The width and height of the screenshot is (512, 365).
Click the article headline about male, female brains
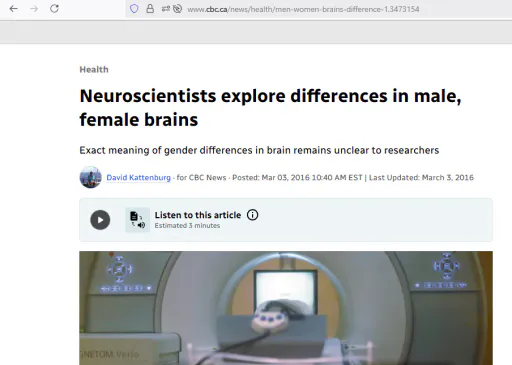(x=270, y=108)
